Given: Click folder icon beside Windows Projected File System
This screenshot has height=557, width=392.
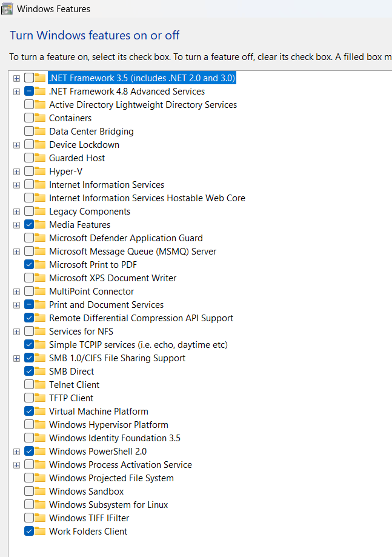Looking at the screenshot, I should coord(40,478).
